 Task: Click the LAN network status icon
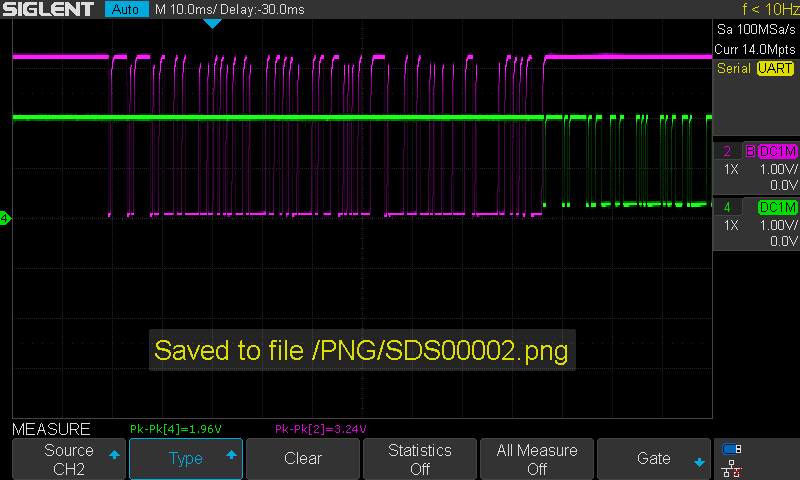(x=731, y=467)
